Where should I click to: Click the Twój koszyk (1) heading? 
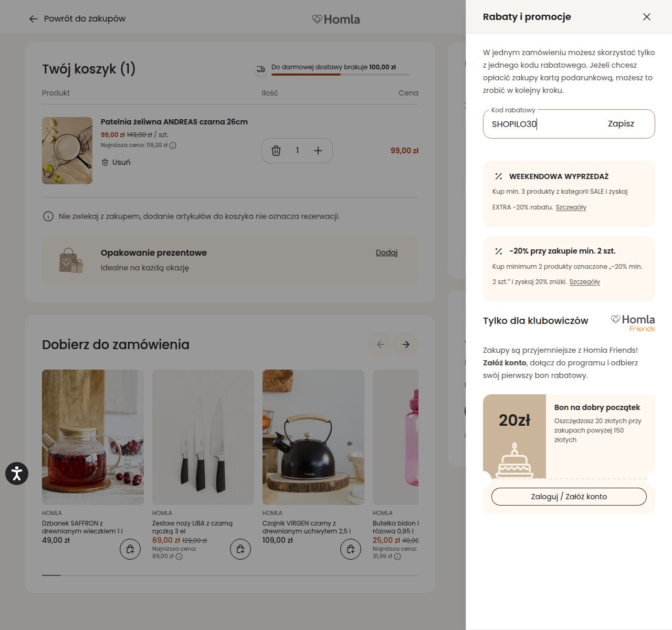click(89, 69)
